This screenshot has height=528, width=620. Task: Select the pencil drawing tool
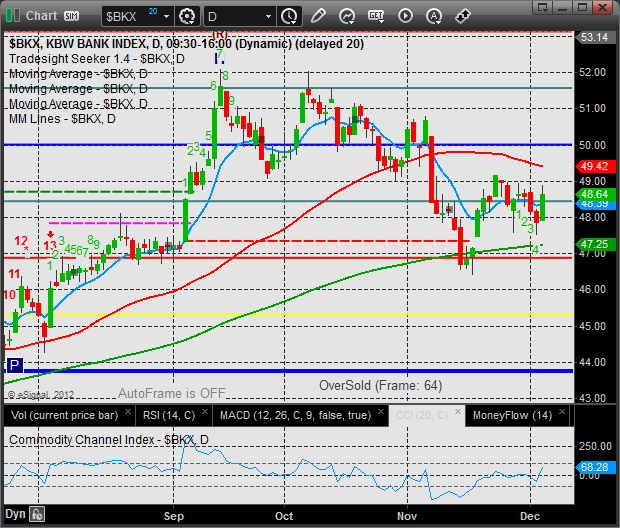click(x=318, y=16)
